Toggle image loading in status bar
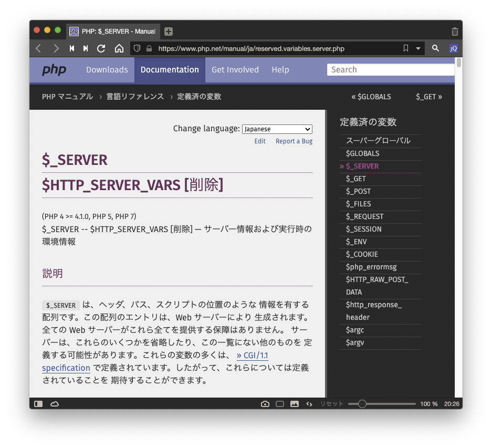This screenshot has width=492, height=448. 295,404
